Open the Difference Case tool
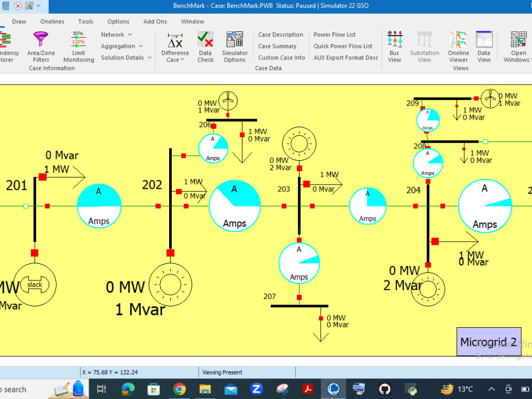Viewport: 532px width, 399px height. pos(175,47)
